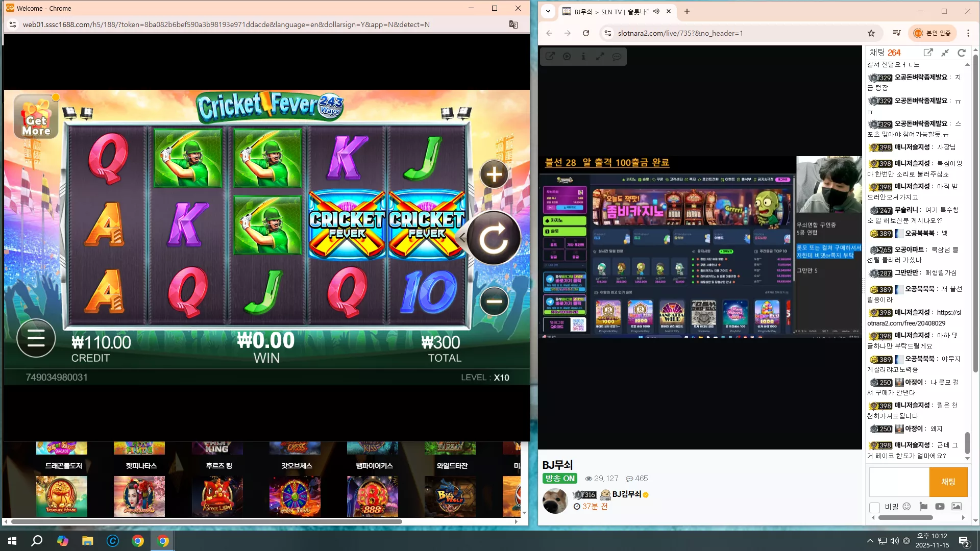Click the 드래곤볼도저 game title
Screen dimensions: 980x551
click(64, 465)
